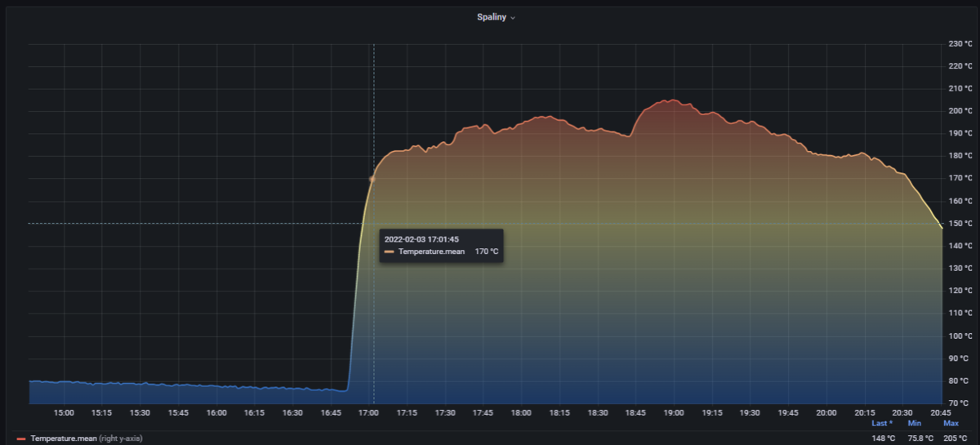Screen dimensions: 980x445
Task: Click the orange series marker inside the tooltip
Action: click(389, 251)
